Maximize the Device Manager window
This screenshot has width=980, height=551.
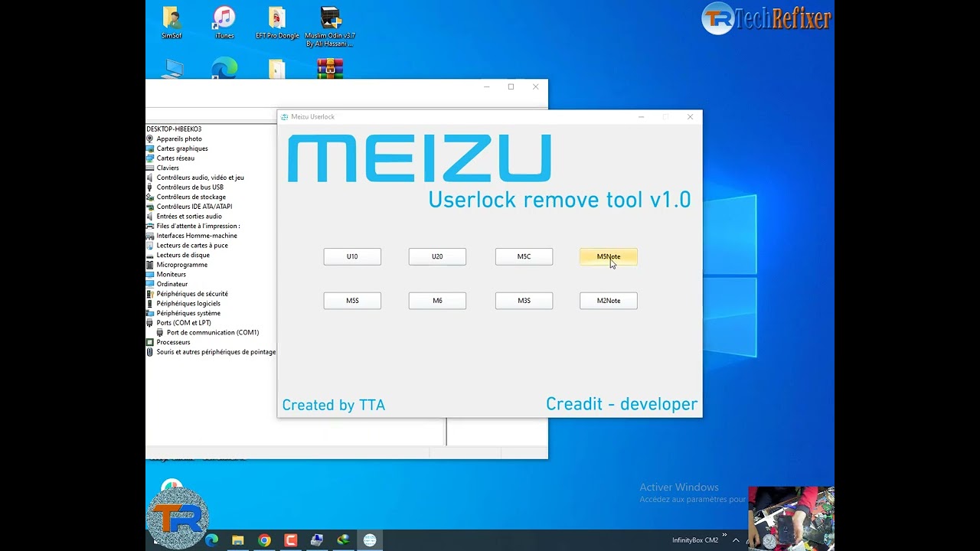pyautogui.click(x=511, y=86)
